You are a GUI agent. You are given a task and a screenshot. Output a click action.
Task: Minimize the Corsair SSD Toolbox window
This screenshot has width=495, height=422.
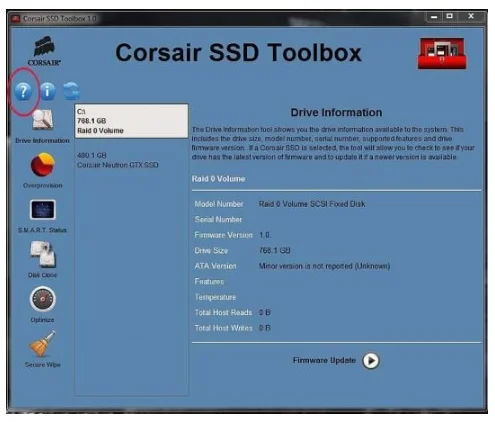[434, 16]
